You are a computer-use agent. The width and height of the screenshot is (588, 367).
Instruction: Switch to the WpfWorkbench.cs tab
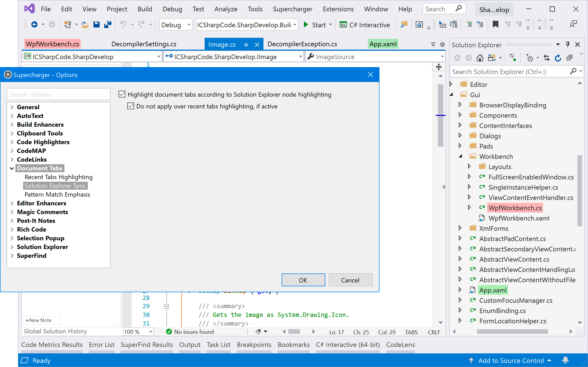(52, 44)
